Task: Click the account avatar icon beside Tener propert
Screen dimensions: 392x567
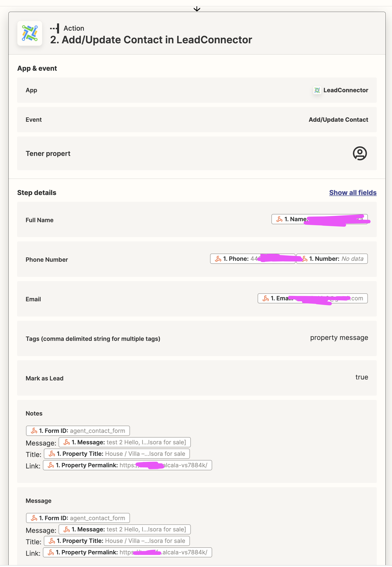Action: click(x=360, y=154)
